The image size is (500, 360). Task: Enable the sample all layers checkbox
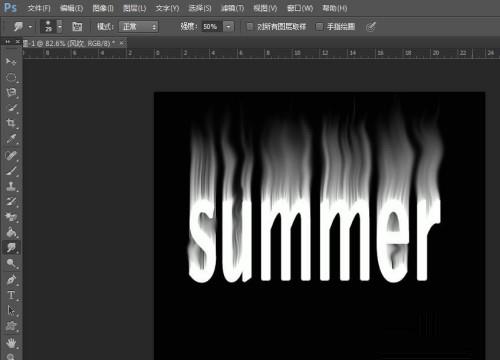250,27
